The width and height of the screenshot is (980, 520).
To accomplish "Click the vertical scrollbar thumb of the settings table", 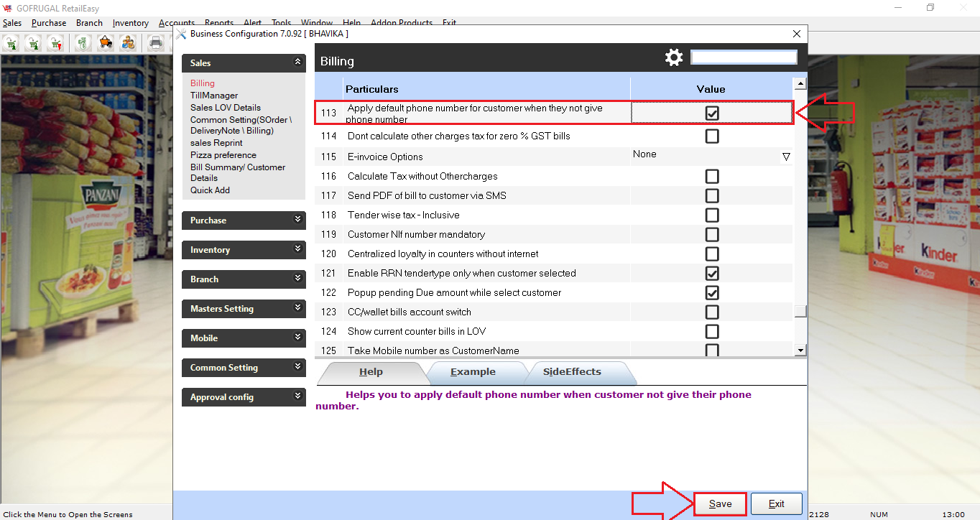I will (800, 311).
